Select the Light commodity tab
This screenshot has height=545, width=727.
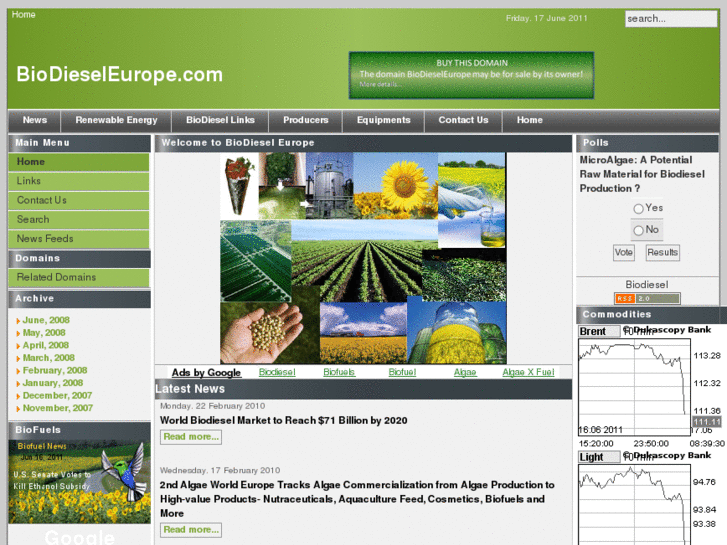[599, 457]
